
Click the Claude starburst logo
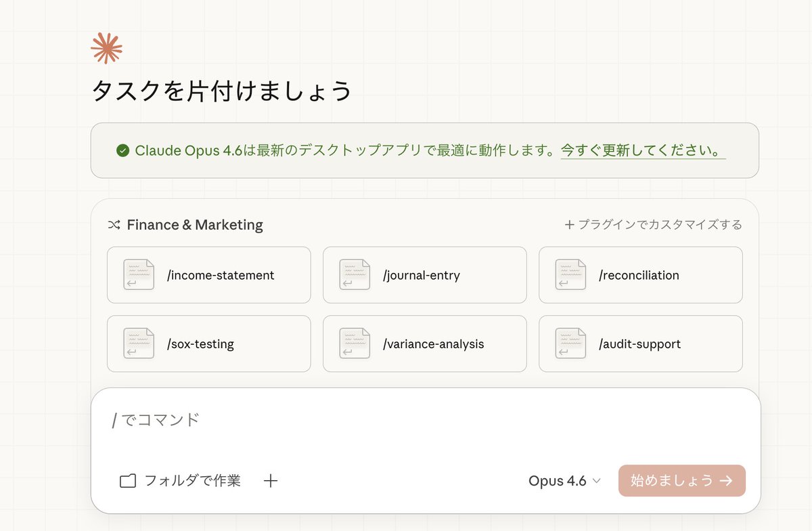pos(107,48)
